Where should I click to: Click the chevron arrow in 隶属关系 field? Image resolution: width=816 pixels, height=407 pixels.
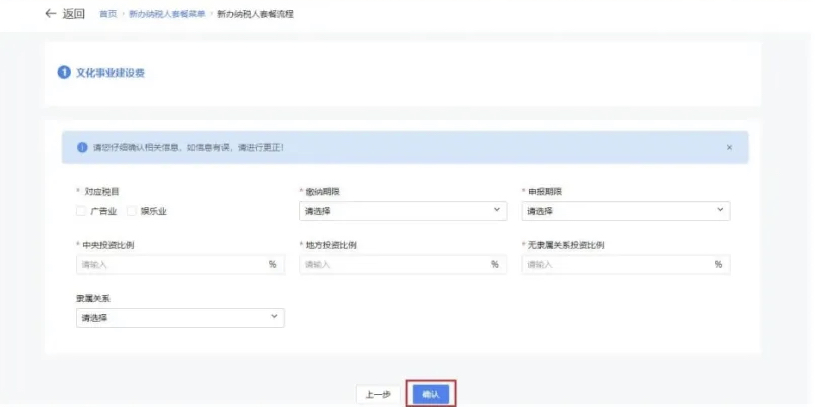pyautogui.click(x=274, y=317)
